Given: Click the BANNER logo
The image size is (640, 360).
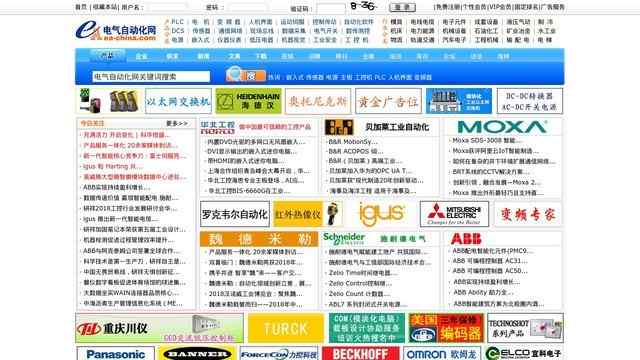Looking at the screenshot, I should [x=197, y=354].
